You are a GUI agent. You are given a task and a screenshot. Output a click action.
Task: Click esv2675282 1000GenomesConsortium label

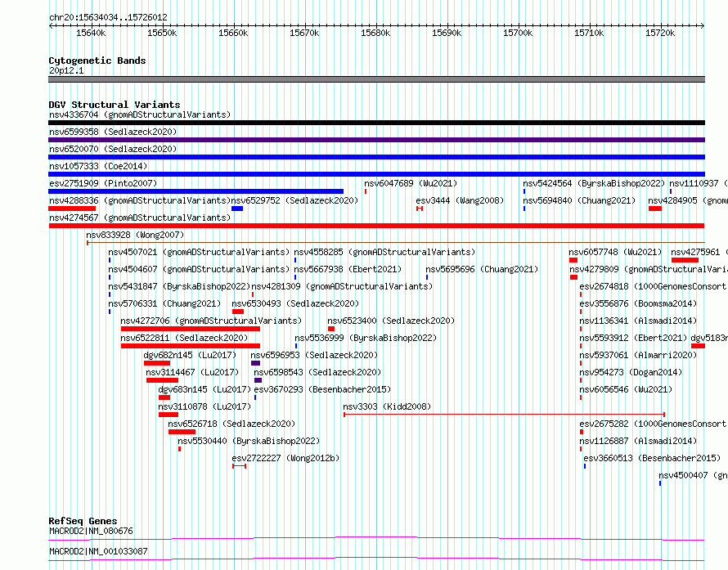point(653,424)
